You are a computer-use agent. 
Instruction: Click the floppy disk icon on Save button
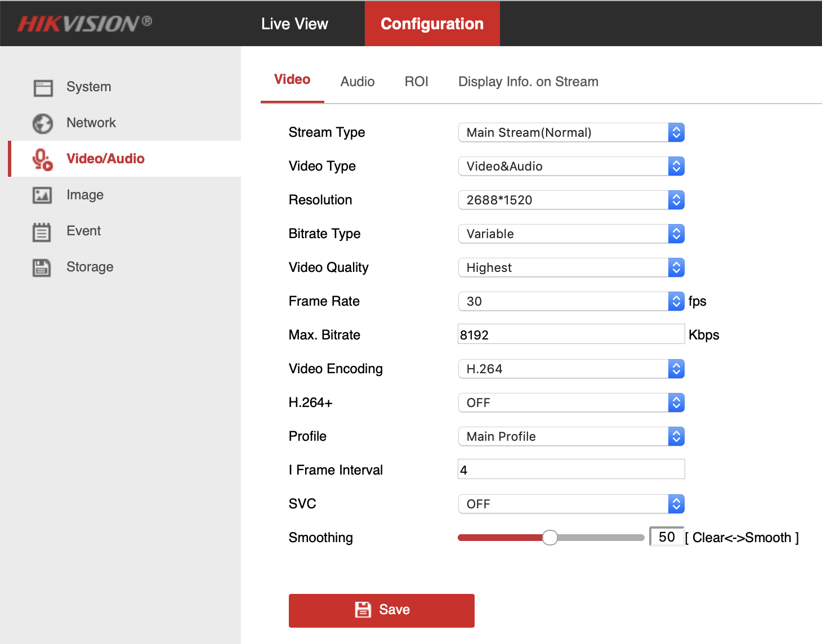pos(363,610)
